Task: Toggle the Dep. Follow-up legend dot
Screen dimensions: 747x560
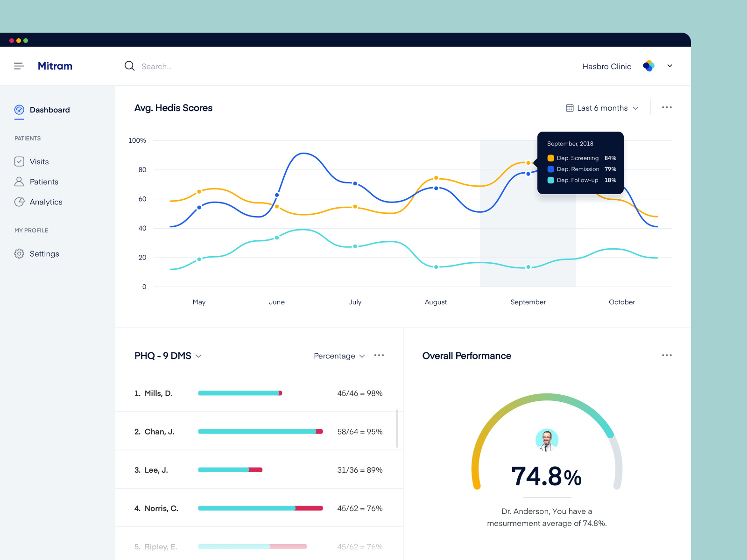Action: [550, 180]
